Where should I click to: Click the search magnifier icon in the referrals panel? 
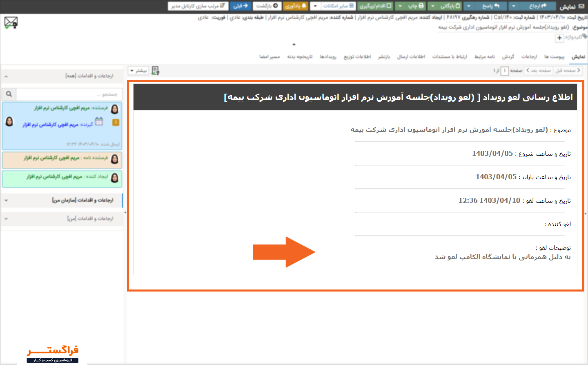click(9, 94)
